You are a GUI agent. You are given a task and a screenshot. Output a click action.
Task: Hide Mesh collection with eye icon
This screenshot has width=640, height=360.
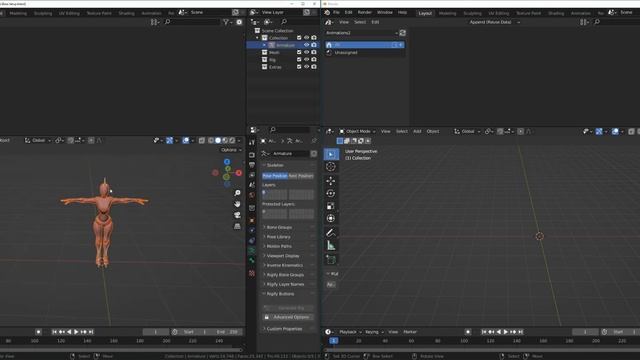[x=306, y=52]
